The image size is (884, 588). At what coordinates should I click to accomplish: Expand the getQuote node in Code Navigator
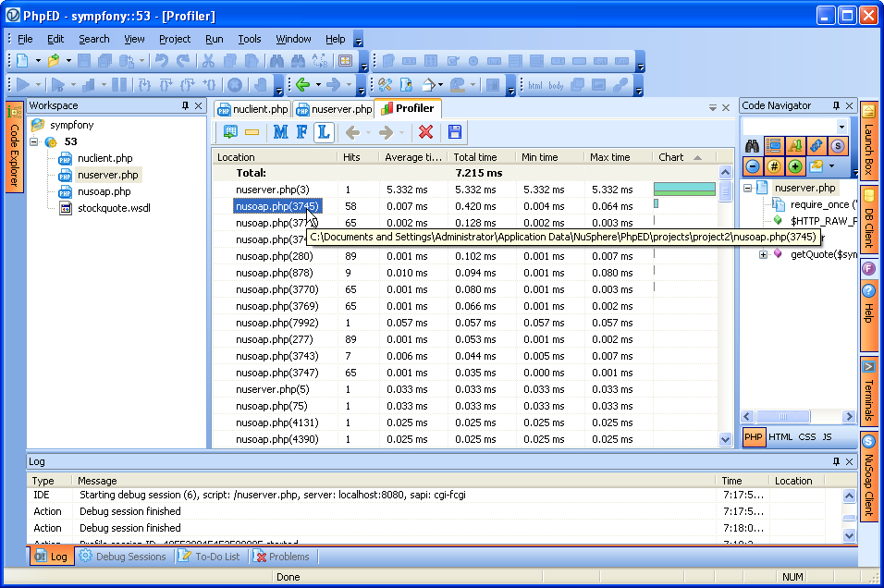click(x=763, y=254)
